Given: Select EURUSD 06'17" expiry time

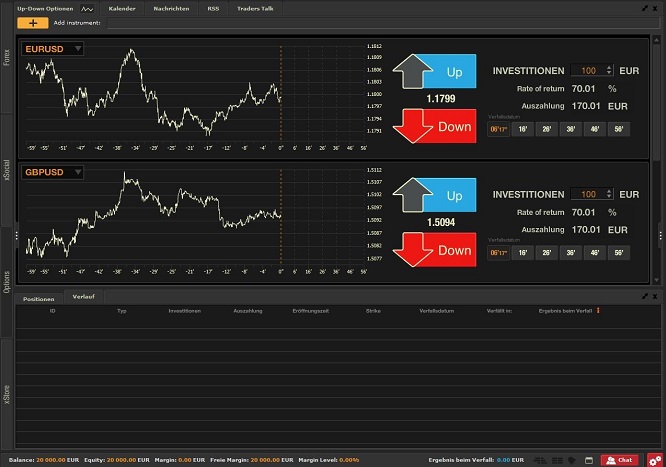Looking at the screenshot, I should click(499, 129).
